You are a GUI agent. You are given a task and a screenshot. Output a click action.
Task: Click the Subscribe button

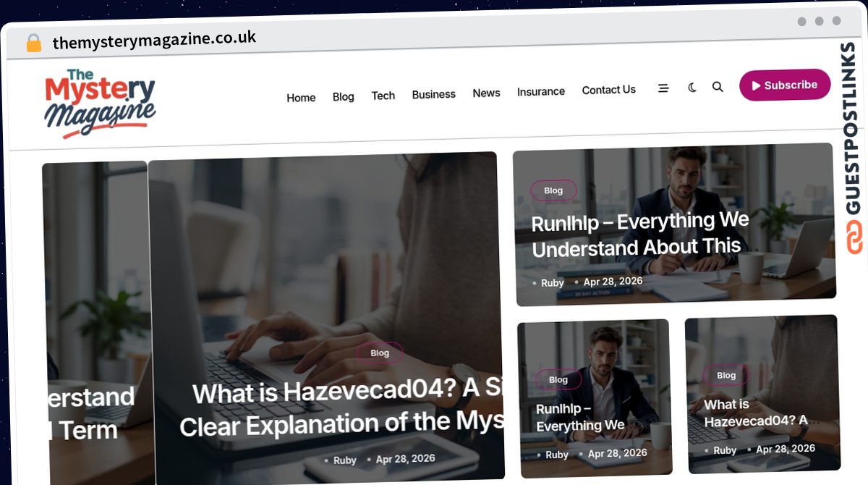point(785,85)
